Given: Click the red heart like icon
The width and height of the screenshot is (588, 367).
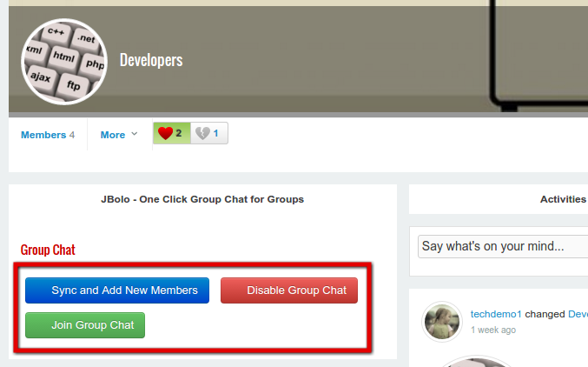Looking at the screenshot, I should (x=165, y=134).
